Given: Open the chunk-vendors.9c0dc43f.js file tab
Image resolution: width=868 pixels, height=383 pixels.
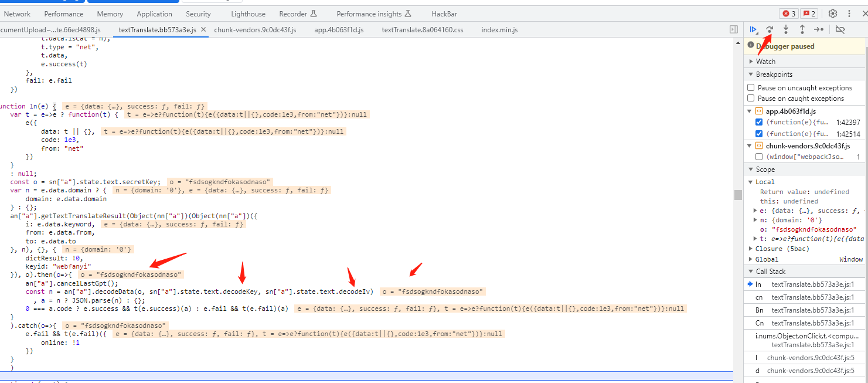Looking at the screenshot, I should tap(255, 29).
